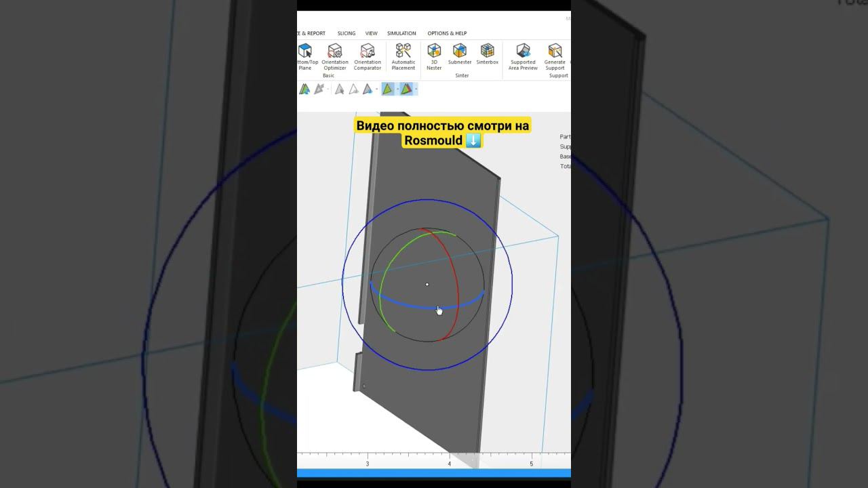
Task: Click the gray triangle with blue corner icon
Action: (367, 89)
